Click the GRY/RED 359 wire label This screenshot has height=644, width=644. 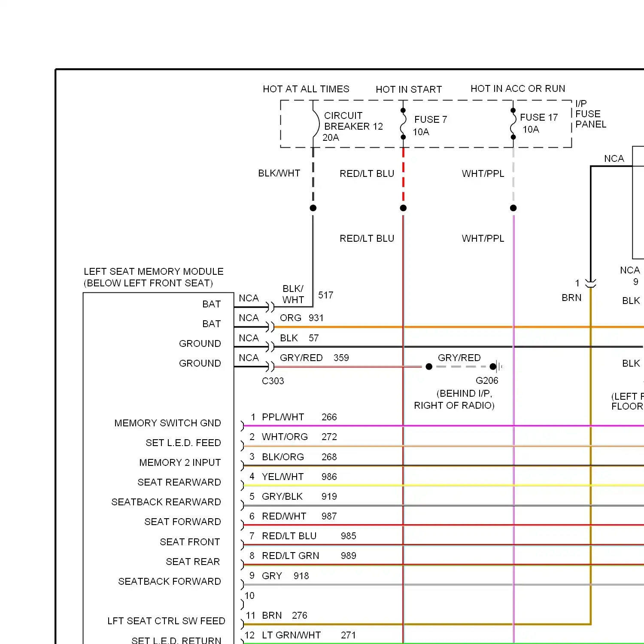coord(314,358)
